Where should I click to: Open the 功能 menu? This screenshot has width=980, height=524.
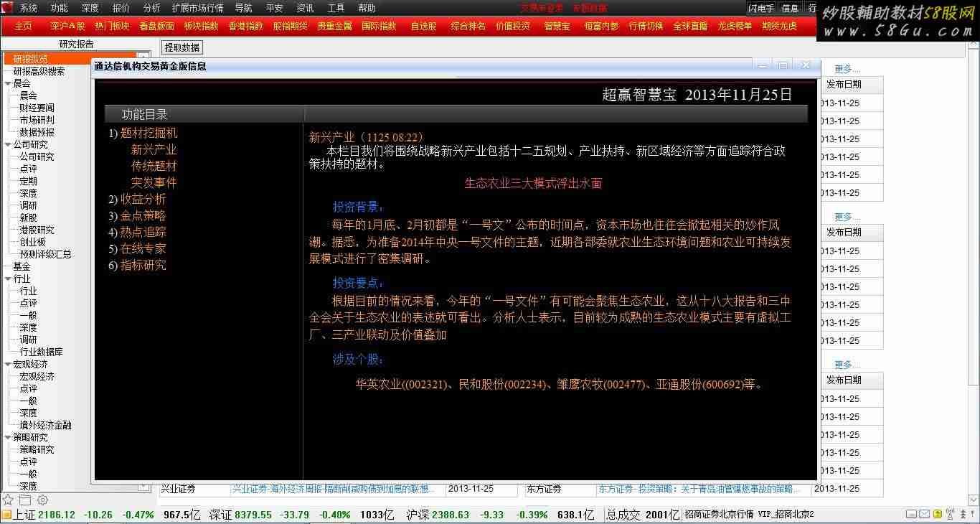(x=60, y=9)
